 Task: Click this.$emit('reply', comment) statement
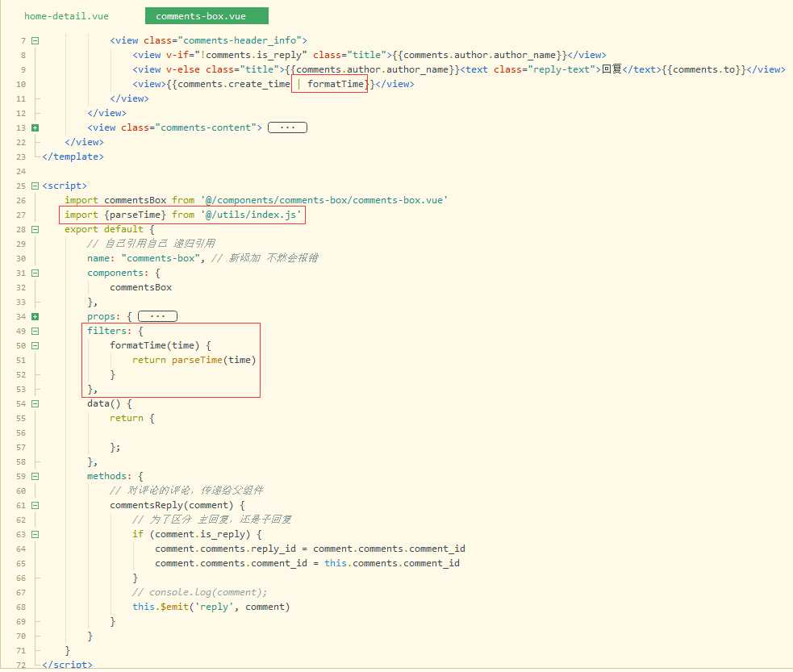[211, 607]
